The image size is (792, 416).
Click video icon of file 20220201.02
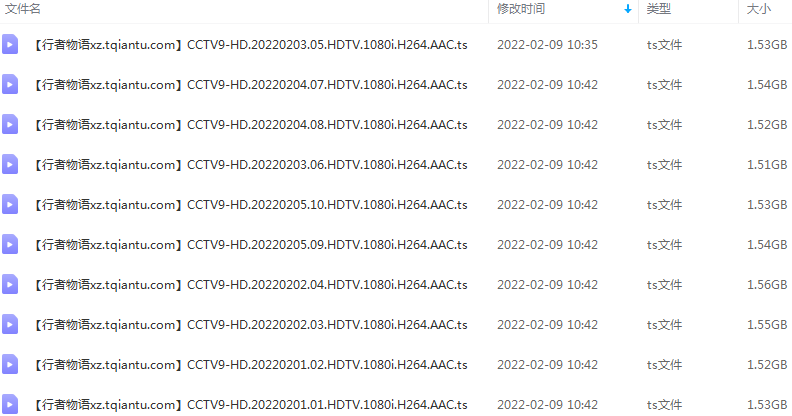click(10, 365)
